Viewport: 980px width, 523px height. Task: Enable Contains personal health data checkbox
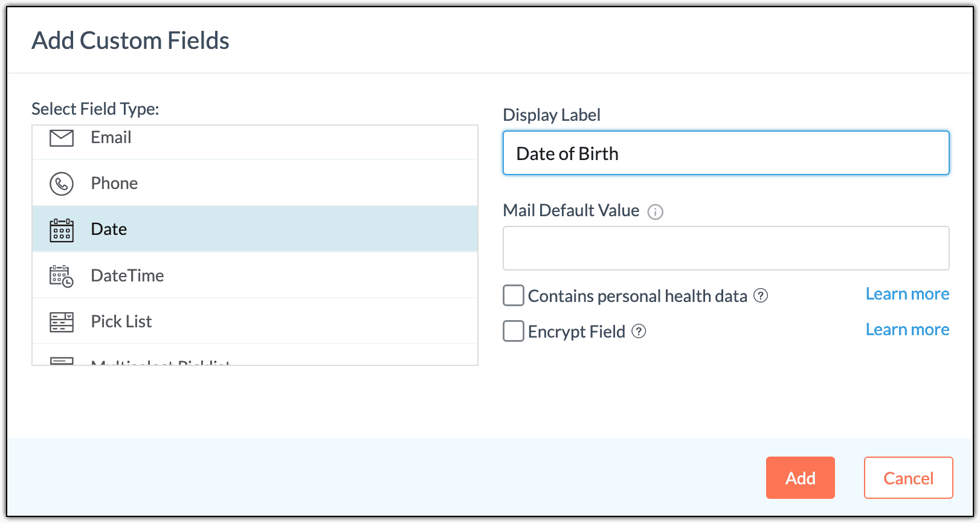point(514,296)
